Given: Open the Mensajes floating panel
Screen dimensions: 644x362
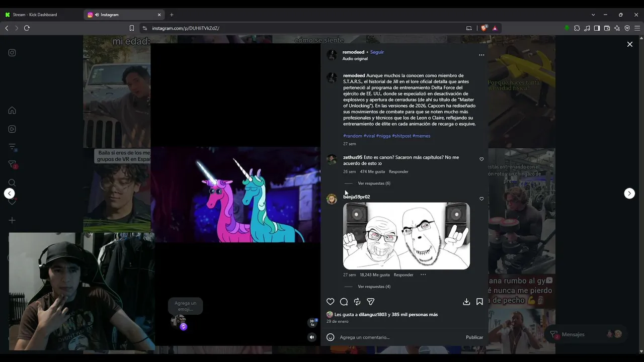Looking at the screenshot, I should point(587,334).
